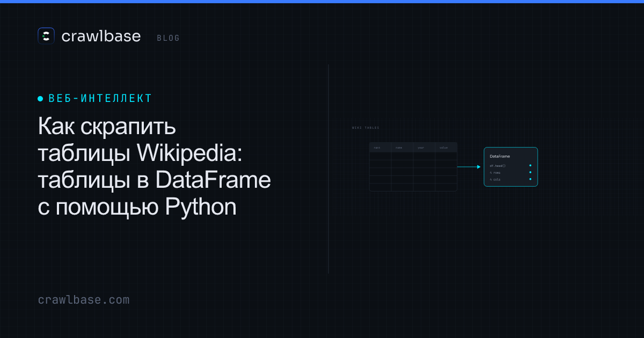The height and width of the screenshot is (338, 644).
Task: Select the ВЕБ-ИНТЕЛЛЕКТ category label
Action: [100, 98]
